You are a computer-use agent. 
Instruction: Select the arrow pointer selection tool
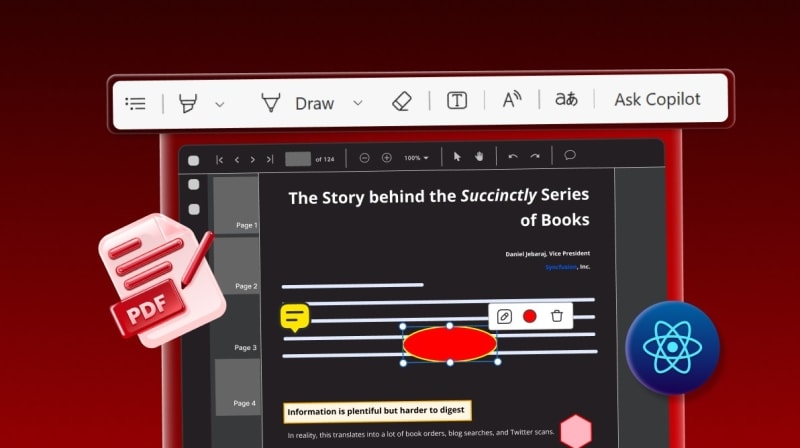pos(457,157)
